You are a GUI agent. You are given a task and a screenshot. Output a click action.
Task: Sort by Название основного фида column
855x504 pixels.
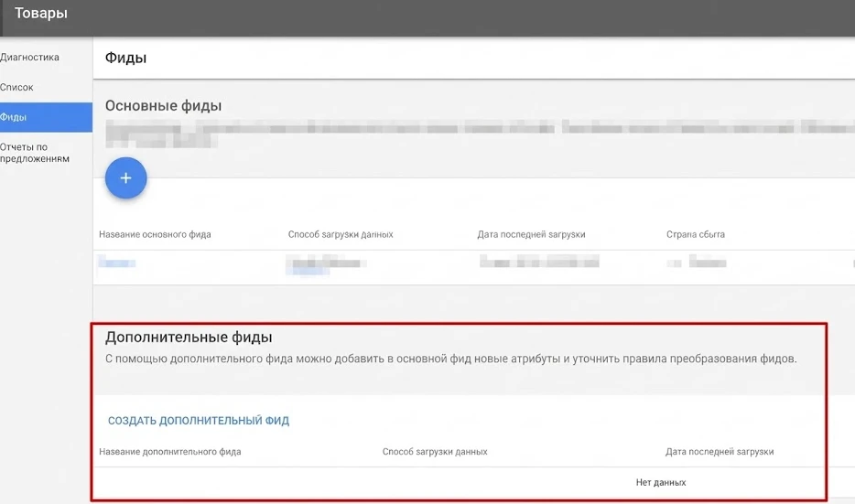coord(155,234)
